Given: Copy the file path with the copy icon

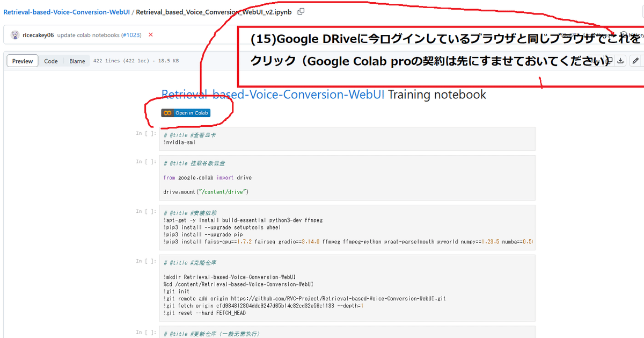Looking at the screenshot, I should pos(301,11).
